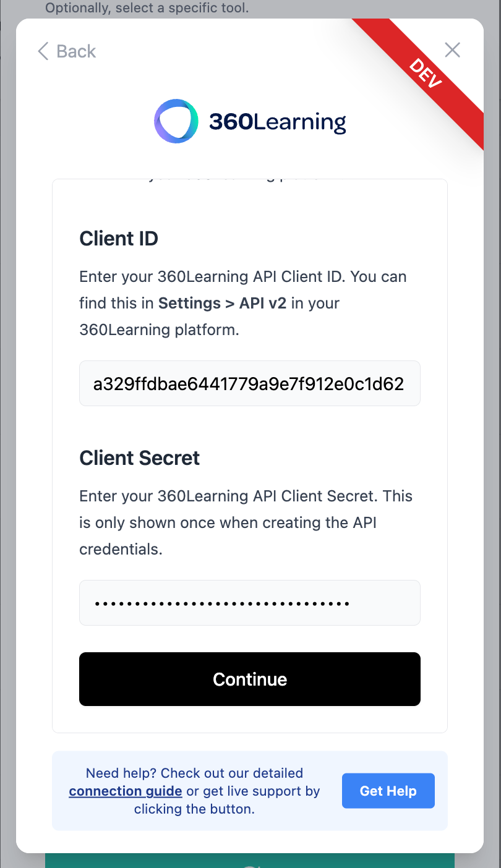
Task: Open the connection guide link
Action: [x=125, y=791]
